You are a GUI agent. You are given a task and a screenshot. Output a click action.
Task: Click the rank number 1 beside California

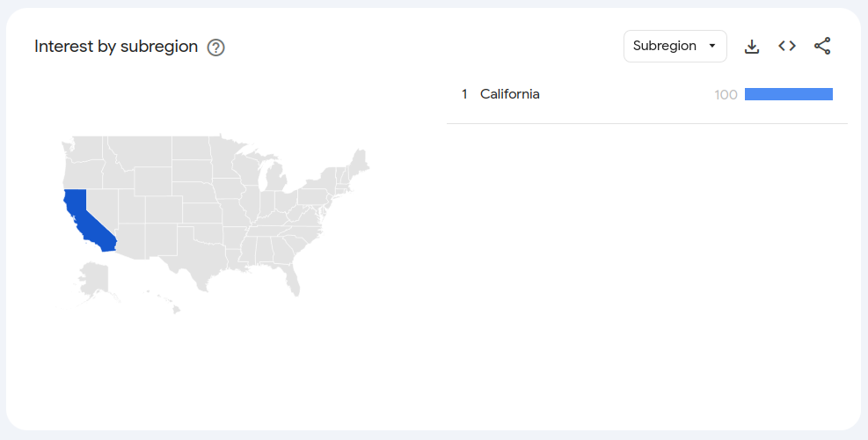point(464,94)
